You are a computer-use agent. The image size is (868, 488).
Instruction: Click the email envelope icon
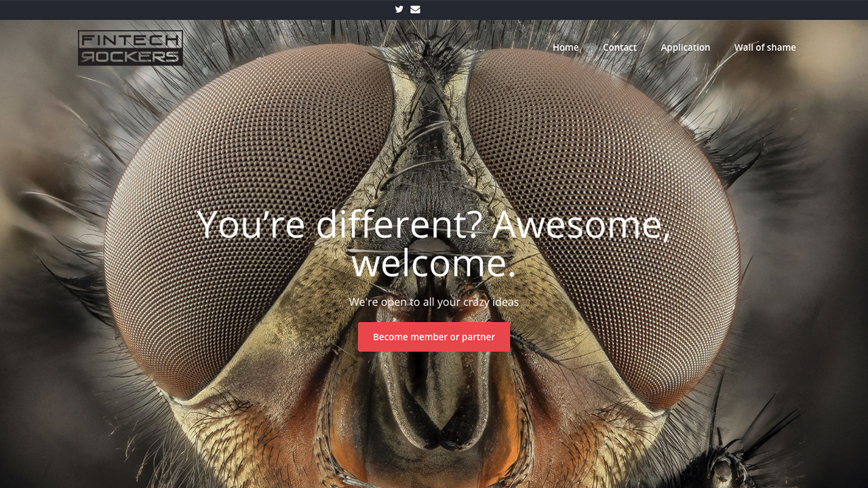(x=415, y=9)
